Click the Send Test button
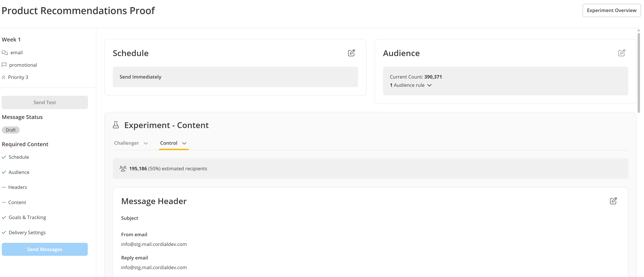The image size is (644, 277). (x=45, y=102)
